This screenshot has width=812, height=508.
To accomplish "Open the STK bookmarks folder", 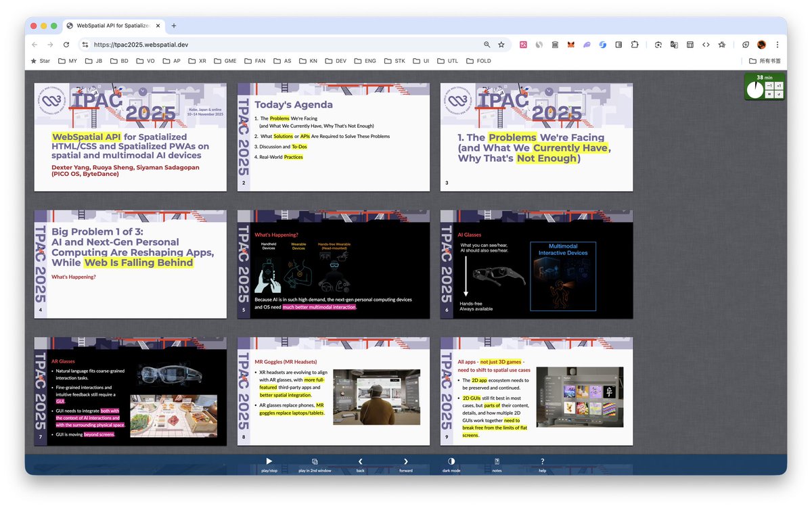I will [394, 61].
